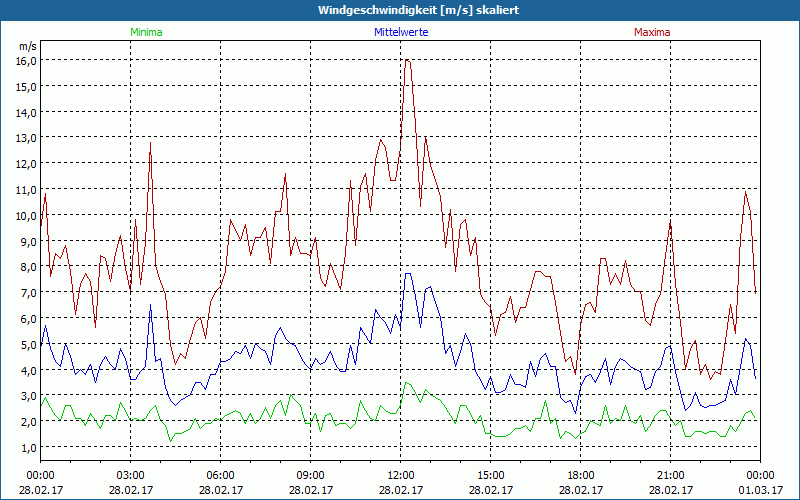This screenshot has width=800, height=500.
Task: Click the 16,0 y-axis value
Action: click(27, 61)
